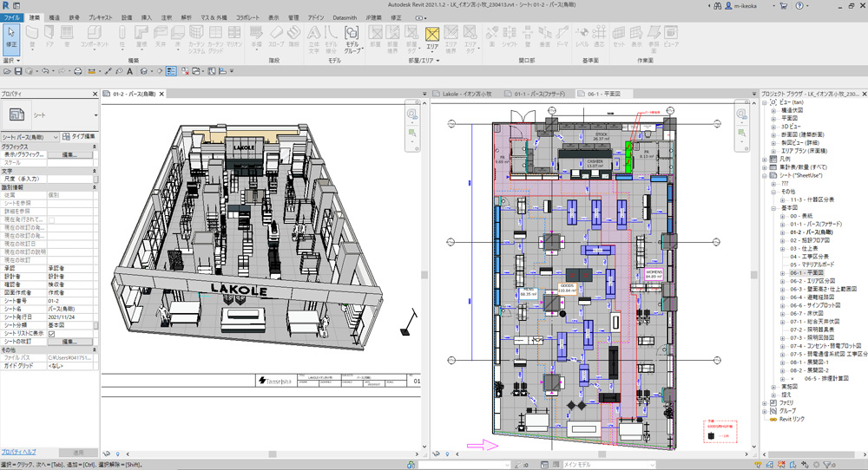This screenshot has width=868, height=470.
Task: Click the Save icon in quick access toolbar
Action: 18,71
